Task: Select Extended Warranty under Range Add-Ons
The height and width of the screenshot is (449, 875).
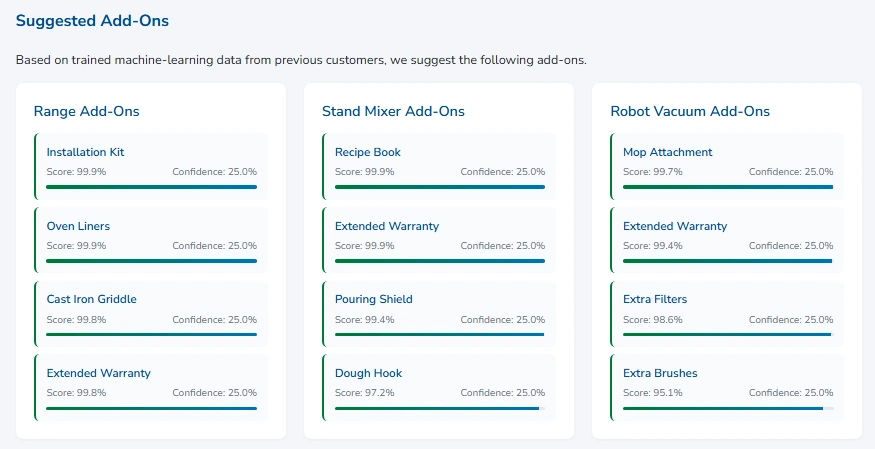Action: click(x=150, y=382)
